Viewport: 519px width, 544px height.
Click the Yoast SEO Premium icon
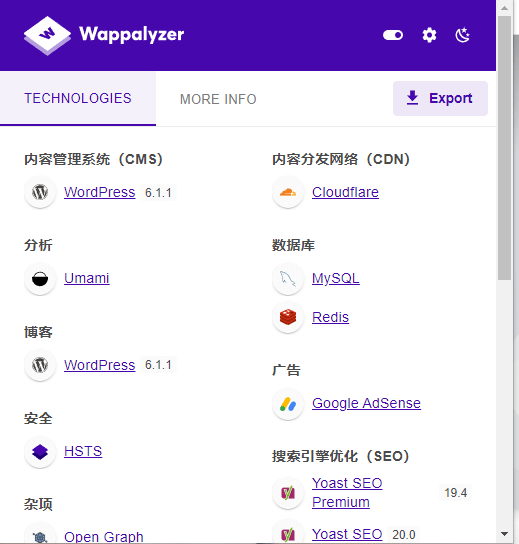pos(288,493)
